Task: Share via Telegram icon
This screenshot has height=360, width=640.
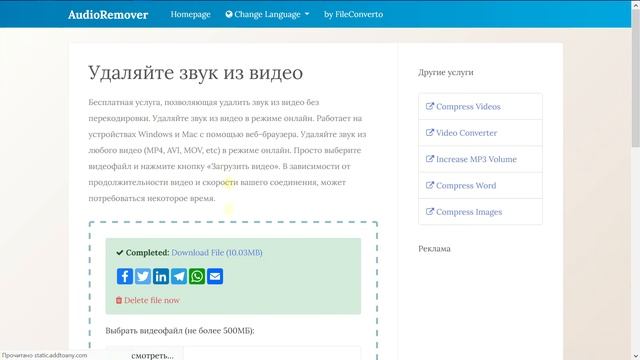Action: (179, 276)
